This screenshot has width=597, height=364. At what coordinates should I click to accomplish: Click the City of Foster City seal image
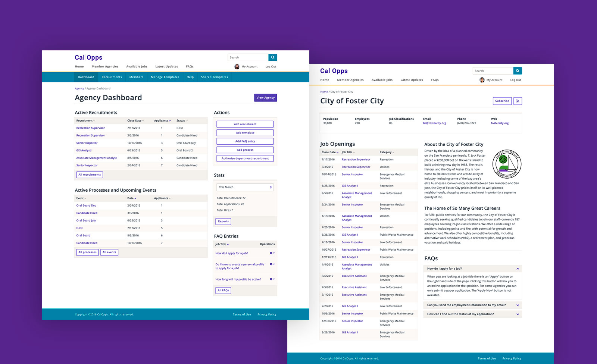[507, 164]
